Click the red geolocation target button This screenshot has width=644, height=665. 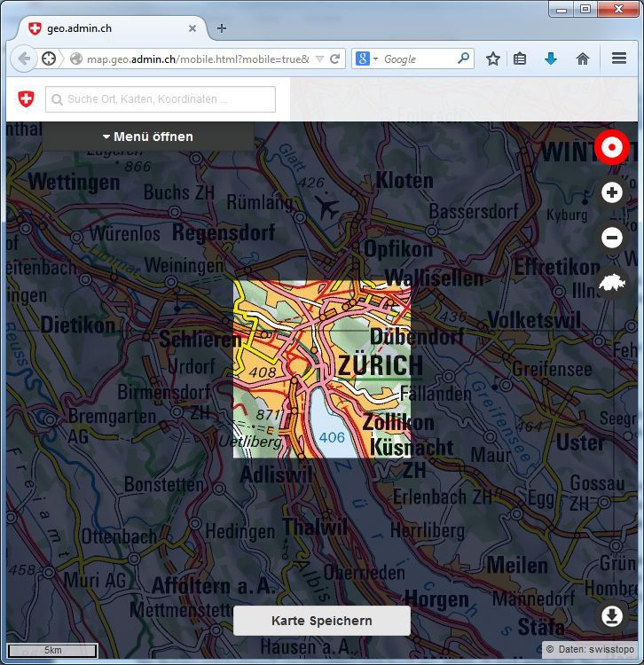[611, 147]
